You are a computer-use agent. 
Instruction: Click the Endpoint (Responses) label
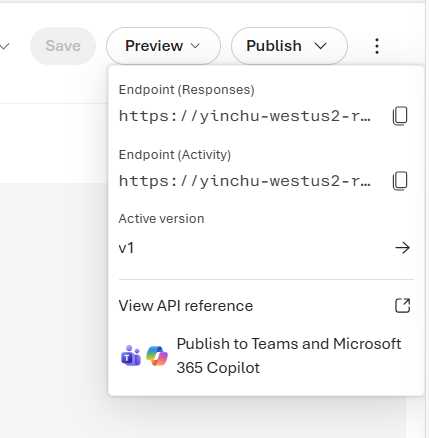click(186, 90)
